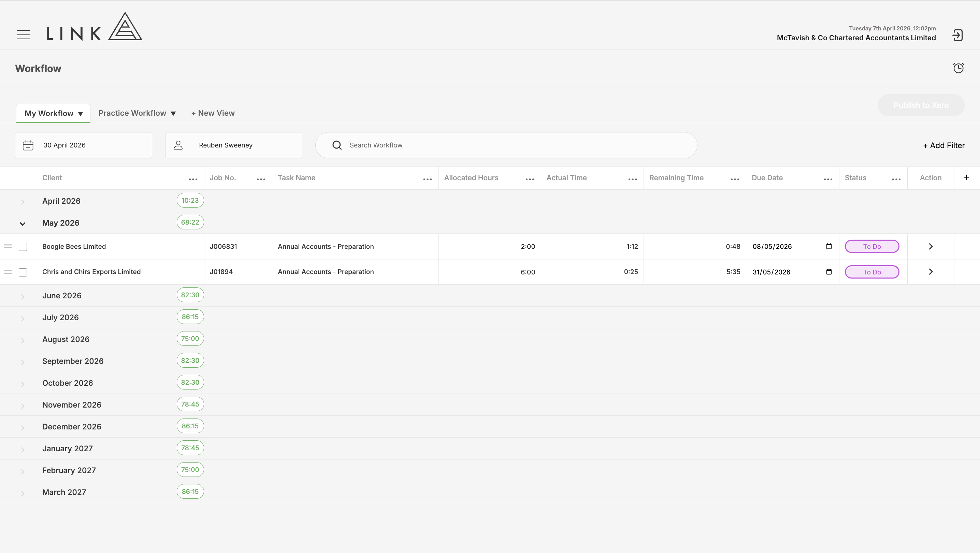Click the sign-out icon
Image resolution: width=980 pixels, height=553 pixels.
pos(957,36)
